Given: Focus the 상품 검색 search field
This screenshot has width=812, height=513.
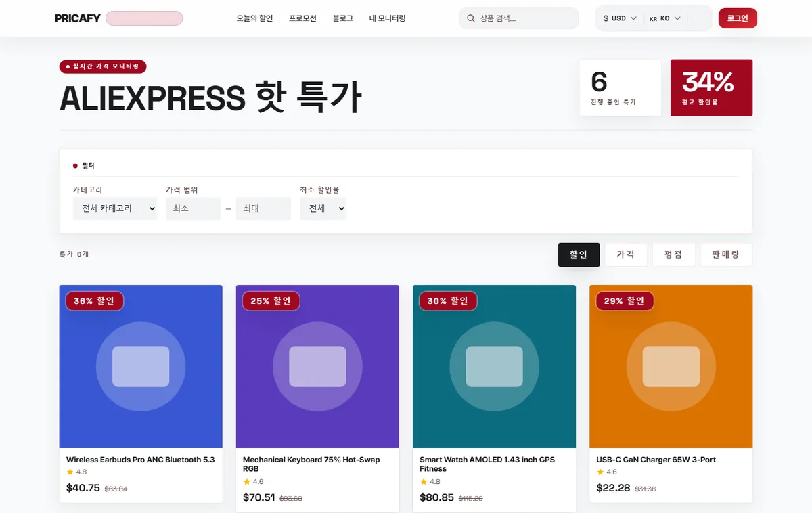Looking at the screenshot, I should 519,18.
